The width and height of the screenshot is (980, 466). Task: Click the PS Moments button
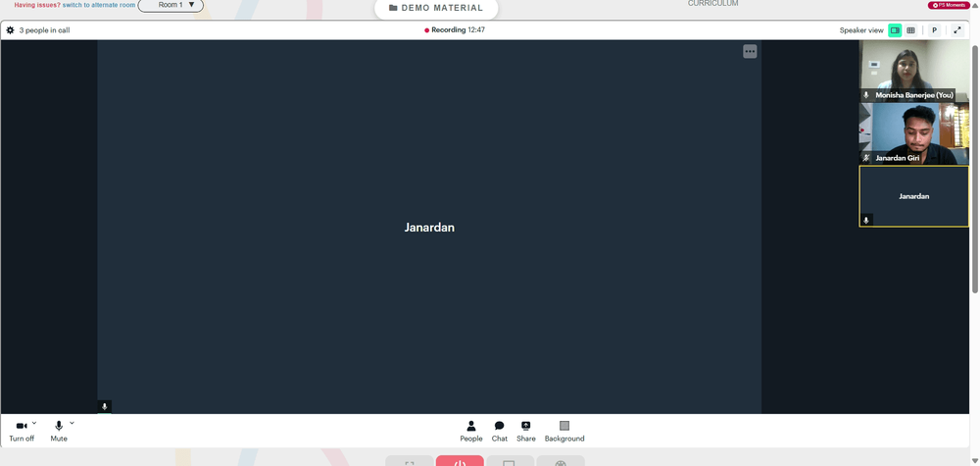coord(949,5)
